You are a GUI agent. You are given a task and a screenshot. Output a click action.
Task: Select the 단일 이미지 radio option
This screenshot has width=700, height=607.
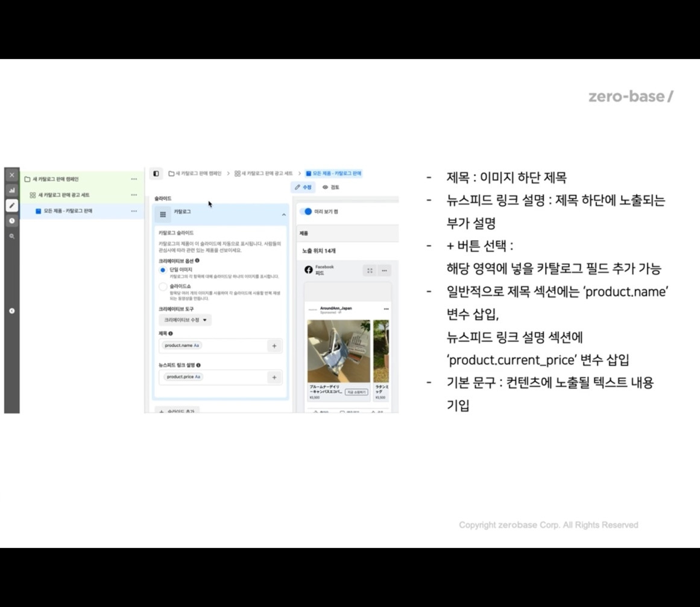[x=162, y=269]
